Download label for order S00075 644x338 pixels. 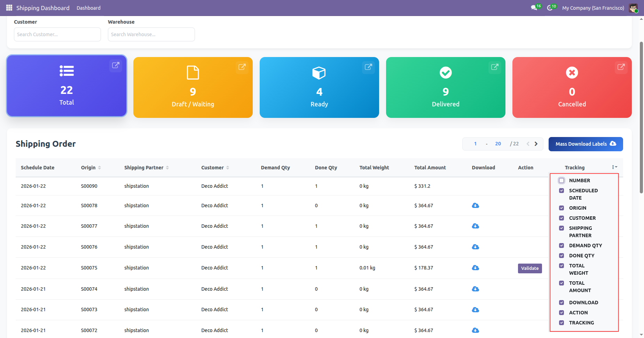[x=475, y=268]
